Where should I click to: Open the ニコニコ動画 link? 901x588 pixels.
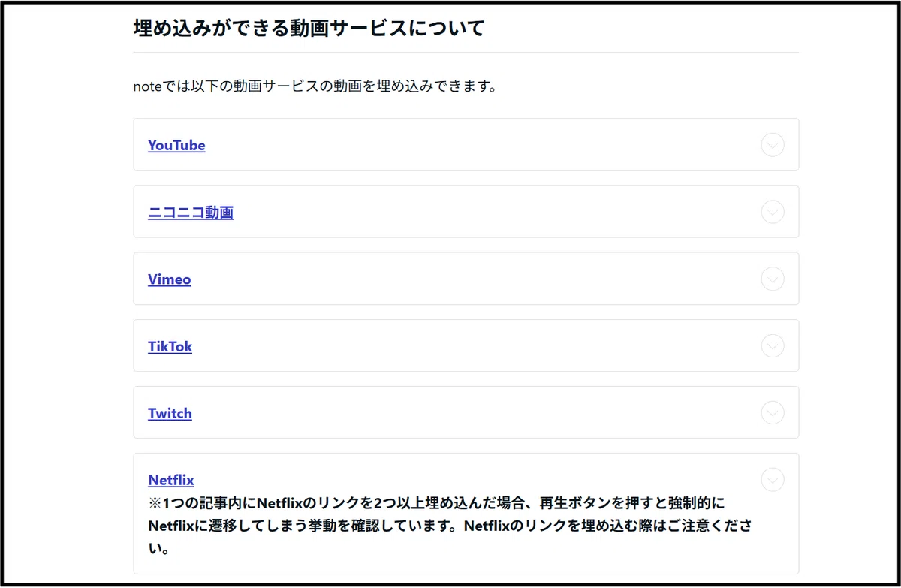click(x=191, y=213)
